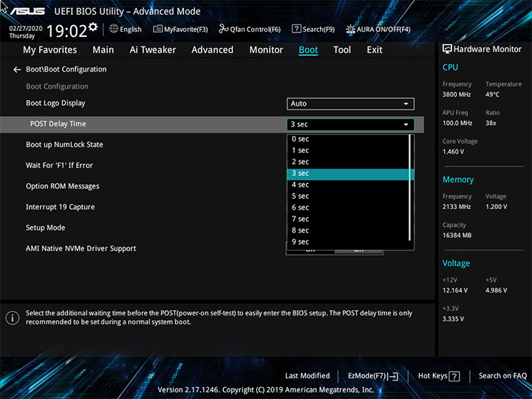The image size is (532, 399).
Task: Click the 100.0 MHz APU Freq value
Action: 457,123
